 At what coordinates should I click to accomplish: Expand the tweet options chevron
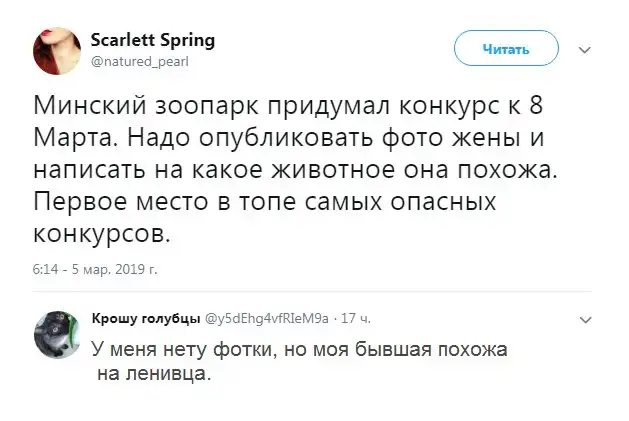point(586,48)
